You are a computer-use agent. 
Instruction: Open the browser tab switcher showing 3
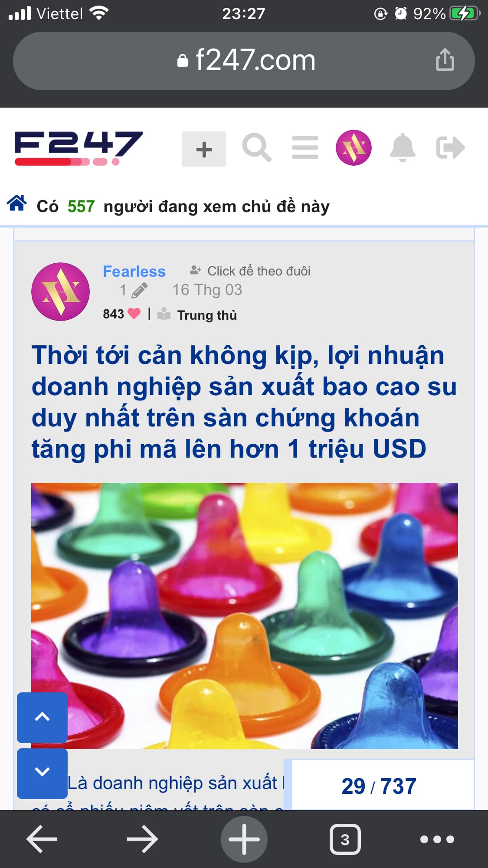click(x=345, y=839)
